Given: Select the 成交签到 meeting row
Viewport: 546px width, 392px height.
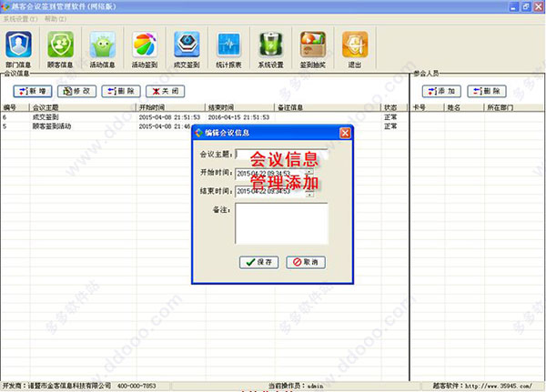Looking at the screenshot, I should [x=205, y=117].
